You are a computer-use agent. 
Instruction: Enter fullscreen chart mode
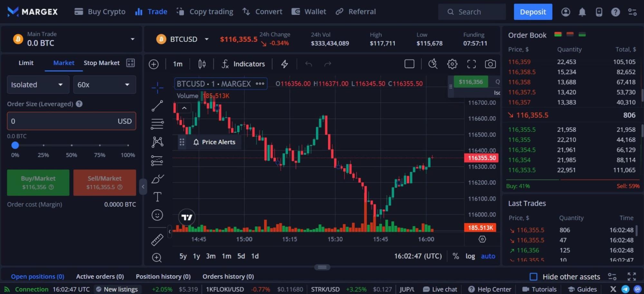(x=471, y=64)
